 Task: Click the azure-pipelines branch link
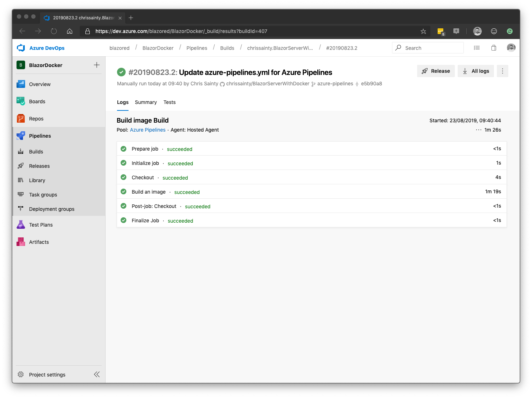[x=335, y=84]
